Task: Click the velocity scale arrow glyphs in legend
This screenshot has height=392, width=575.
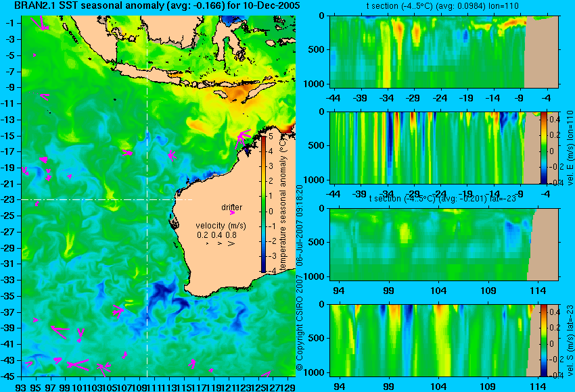Action: click(x=221, y=243)
